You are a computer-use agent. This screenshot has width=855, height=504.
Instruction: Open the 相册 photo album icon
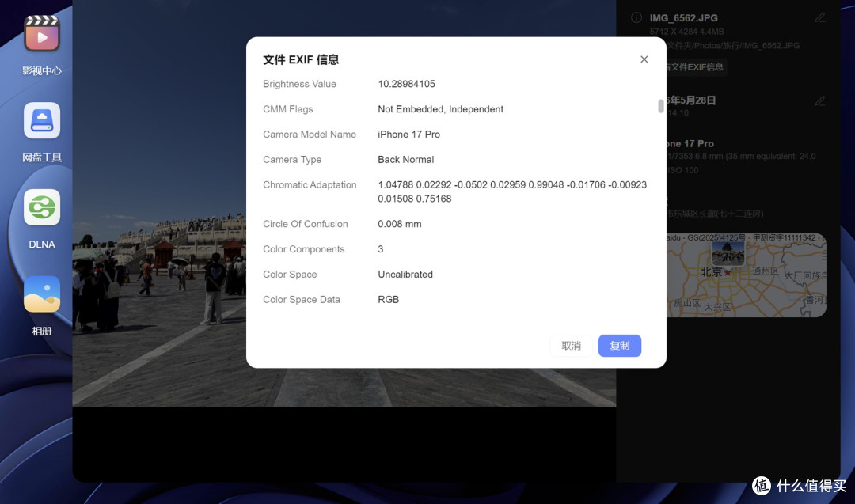tap(42, 294)
